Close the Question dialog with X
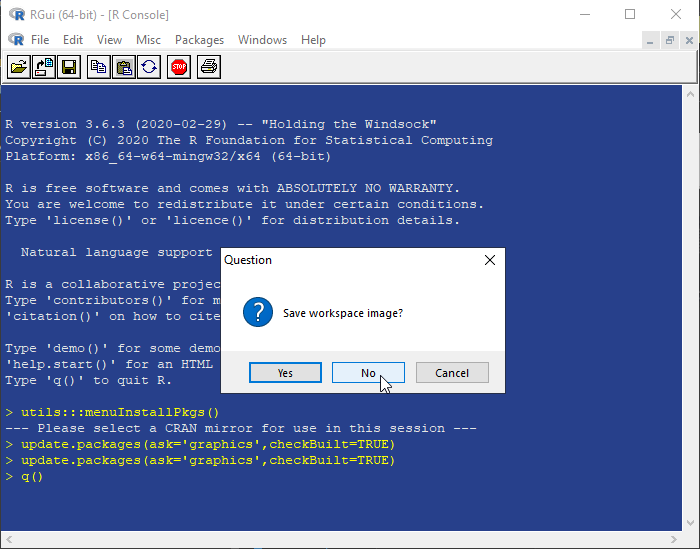This screenshot has height=549, width=700. tap(489, 260)
